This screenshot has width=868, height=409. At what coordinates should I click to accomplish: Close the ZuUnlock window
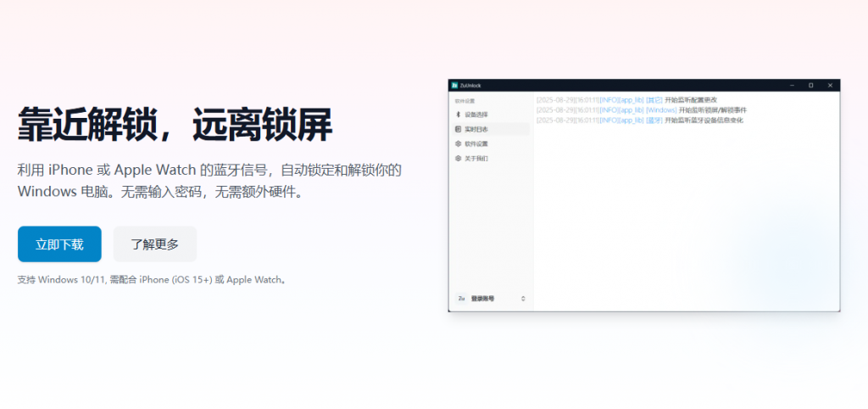[830, 86]
